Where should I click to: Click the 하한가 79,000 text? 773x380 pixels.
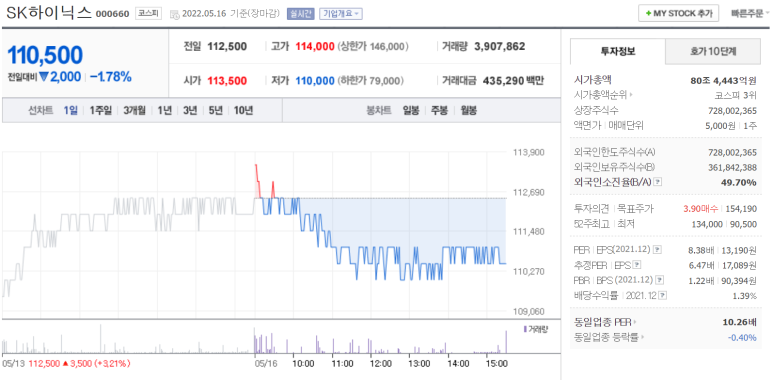pyautogui.click(x=371, y=81)
